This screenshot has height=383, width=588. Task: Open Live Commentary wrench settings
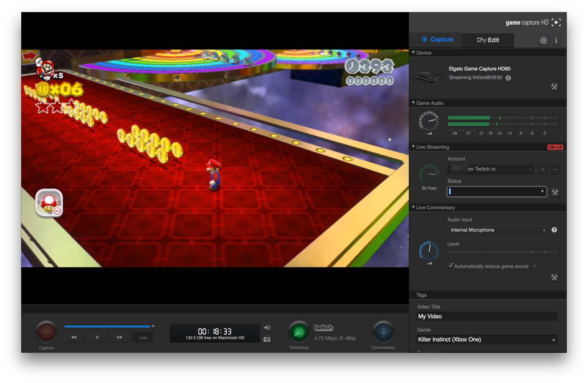[x=554, y=277]
